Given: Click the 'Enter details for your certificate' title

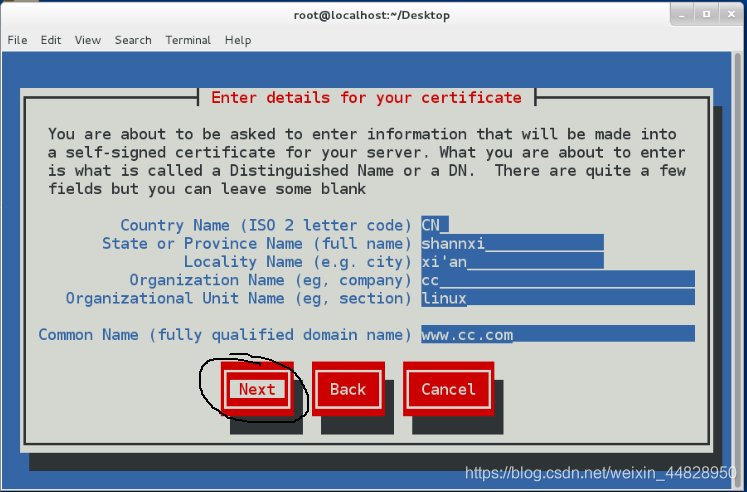Looking at the screenshot, I should click(366, 98).
